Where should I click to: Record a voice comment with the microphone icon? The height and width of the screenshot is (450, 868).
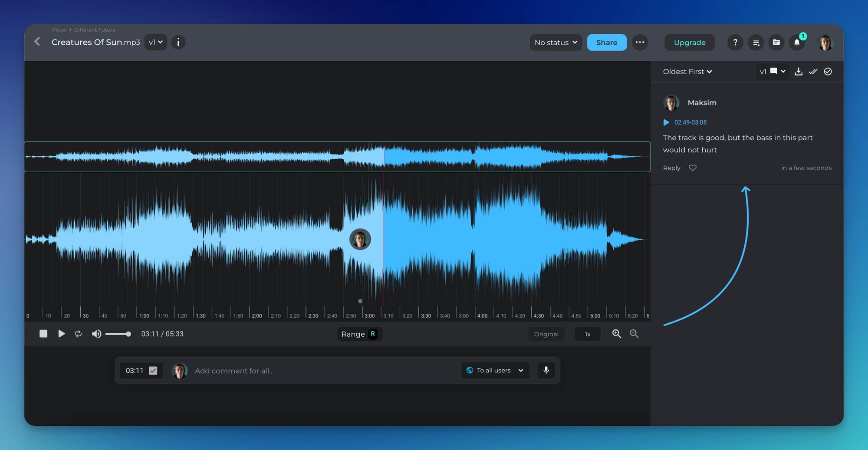[x=546, y=370]
